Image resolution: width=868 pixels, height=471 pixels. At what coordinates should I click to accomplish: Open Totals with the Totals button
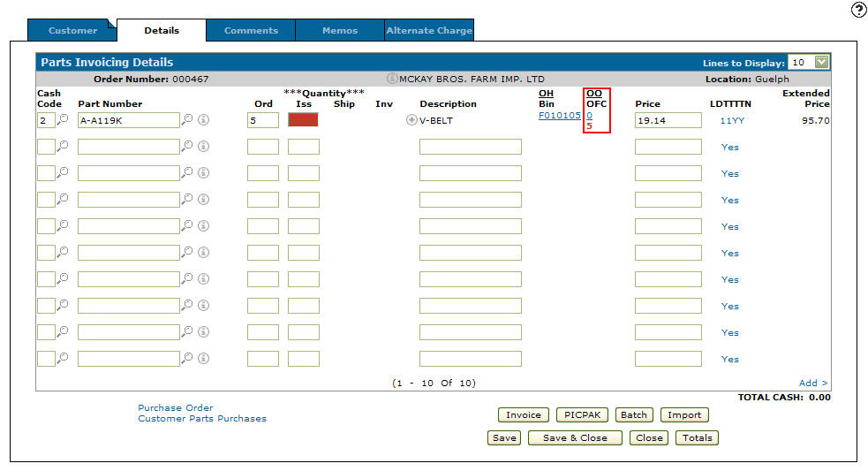697,437
